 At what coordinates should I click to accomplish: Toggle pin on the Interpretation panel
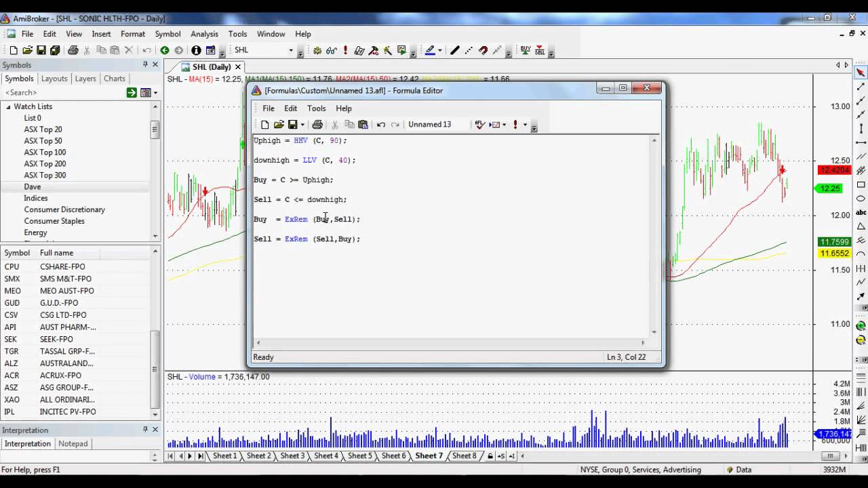[145, 430]
